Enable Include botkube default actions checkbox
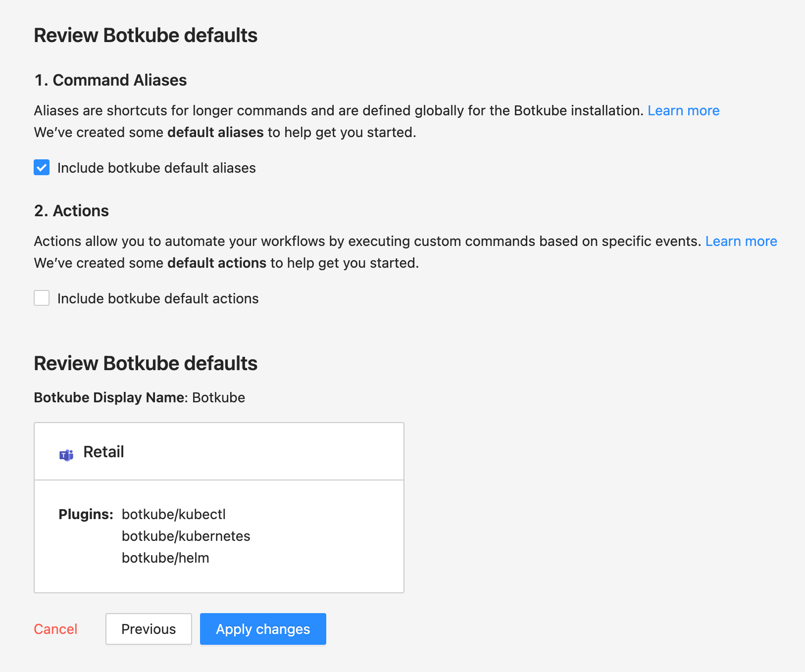The height and width of the screenshot is (672, 805). click(x=42, y=298)
